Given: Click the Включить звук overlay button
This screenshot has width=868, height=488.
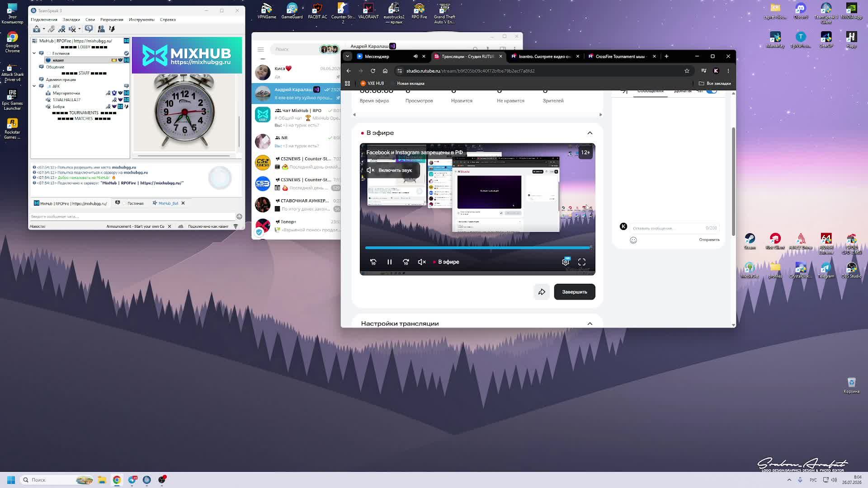Looking at the screenshot, I should (x=390, y=170).
